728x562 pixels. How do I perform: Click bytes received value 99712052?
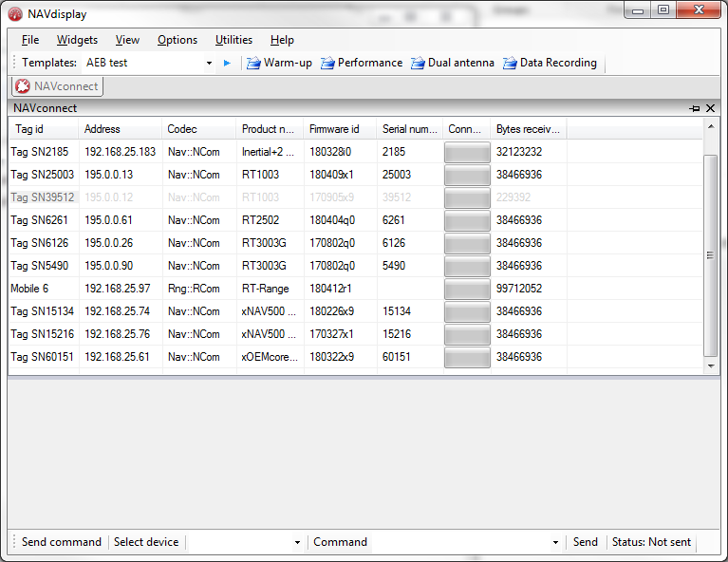(x=519, y=289)
